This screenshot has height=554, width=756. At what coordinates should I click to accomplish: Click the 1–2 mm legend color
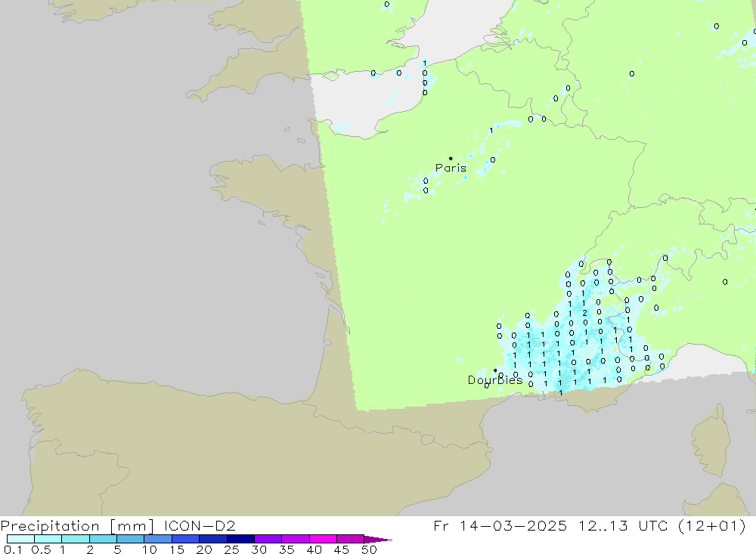75,539
